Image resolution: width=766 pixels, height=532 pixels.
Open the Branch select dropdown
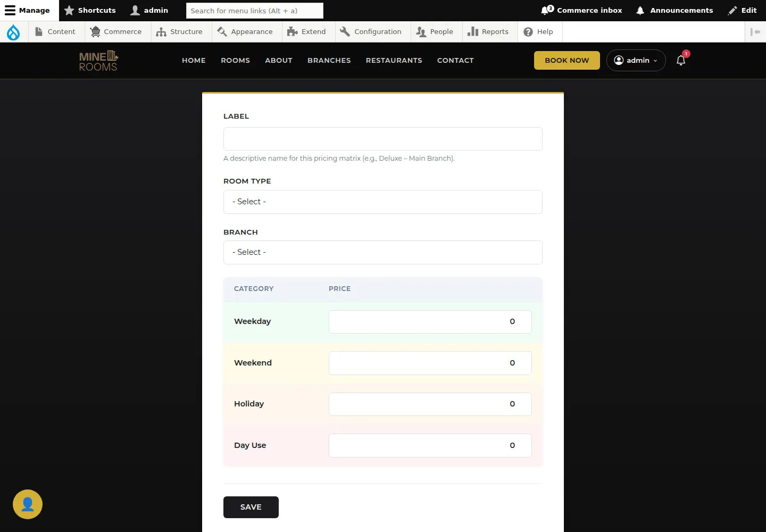(x=383, y=252)
